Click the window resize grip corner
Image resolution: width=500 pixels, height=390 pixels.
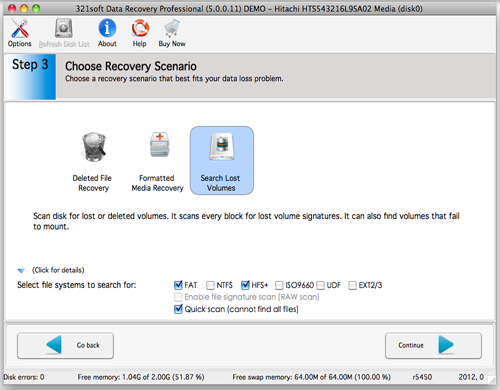pos(492,380)
